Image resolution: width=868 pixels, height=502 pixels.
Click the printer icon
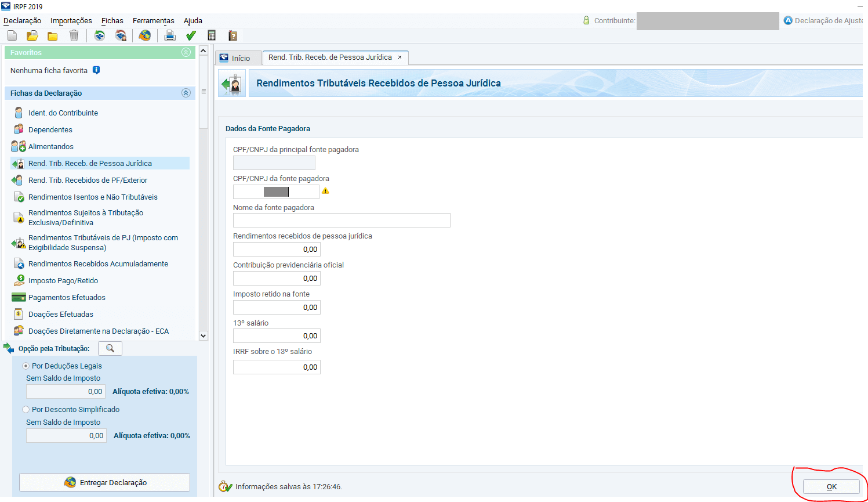pyautogui.click(x=170, y=36)
